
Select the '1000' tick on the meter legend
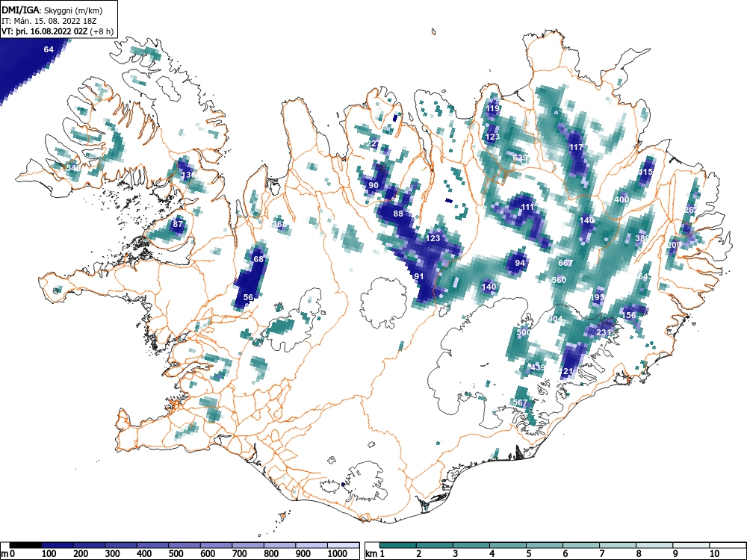[338, 554]
